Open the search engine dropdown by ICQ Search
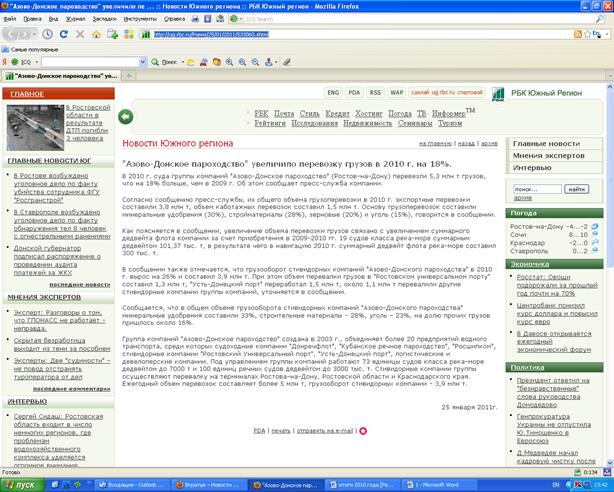The width and height of the screenshot is (614, 492). 241,19
